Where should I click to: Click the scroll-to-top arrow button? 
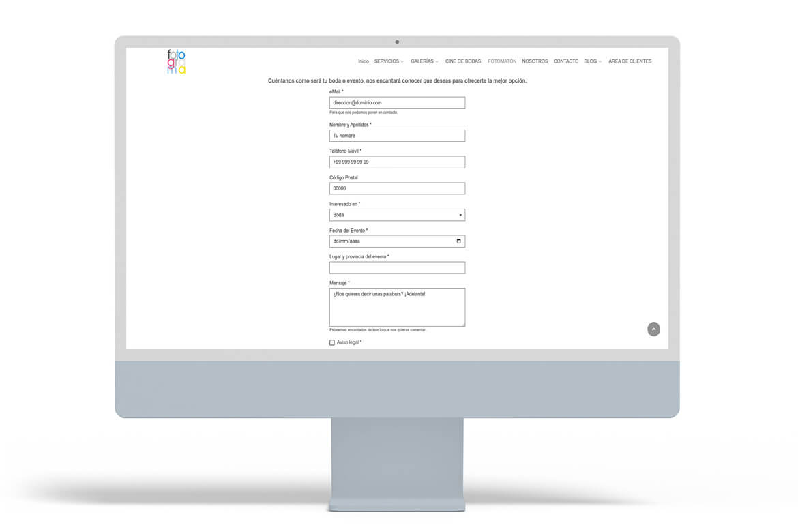(653, 329)
